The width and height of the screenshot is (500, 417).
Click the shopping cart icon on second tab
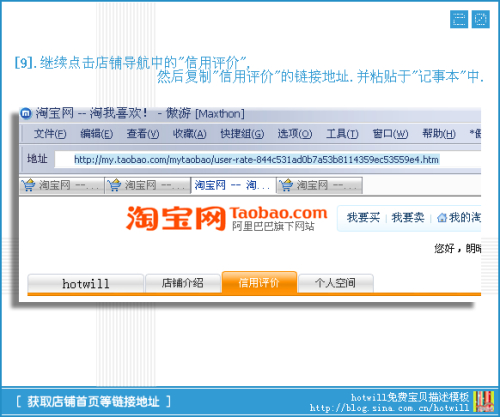114,185
